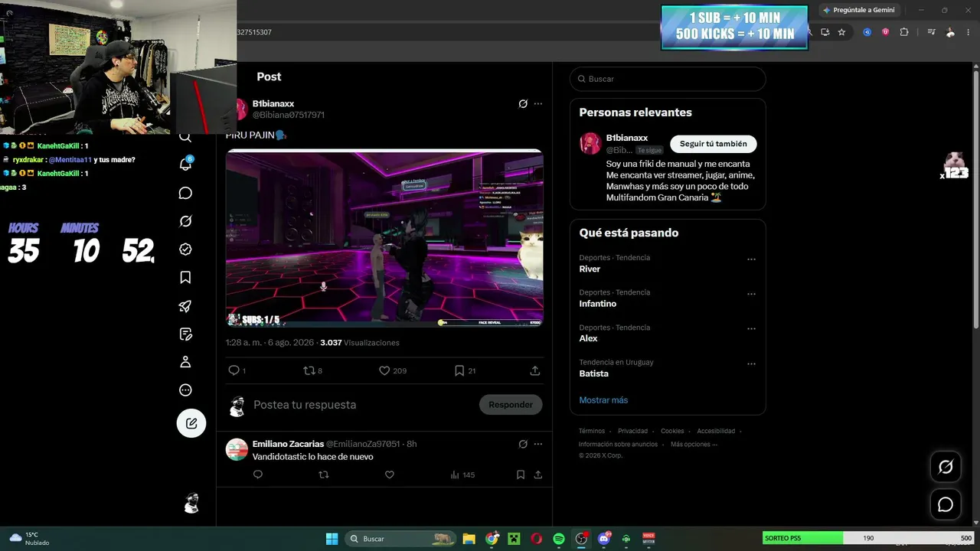Click Mostrar más under trends
This screenshot has width=980, height=551.
(603, 400)
